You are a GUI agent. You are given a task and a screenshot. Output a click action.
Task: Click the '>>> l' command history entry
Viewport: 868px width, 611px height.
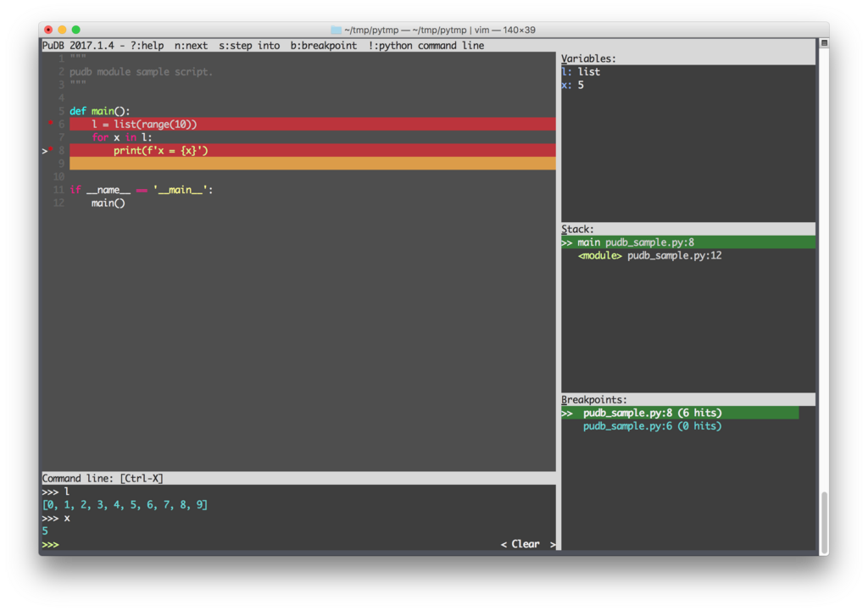tap(55, 492)
